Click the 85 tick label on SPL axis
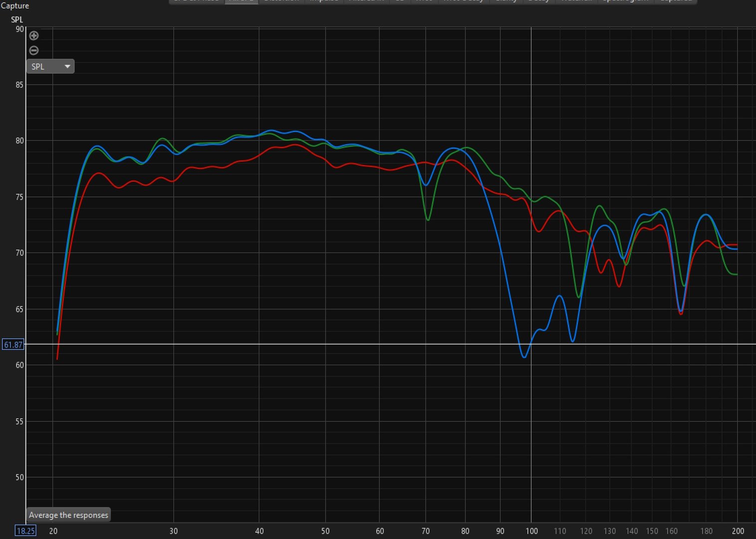756x539 pixels. pos(19,85)
